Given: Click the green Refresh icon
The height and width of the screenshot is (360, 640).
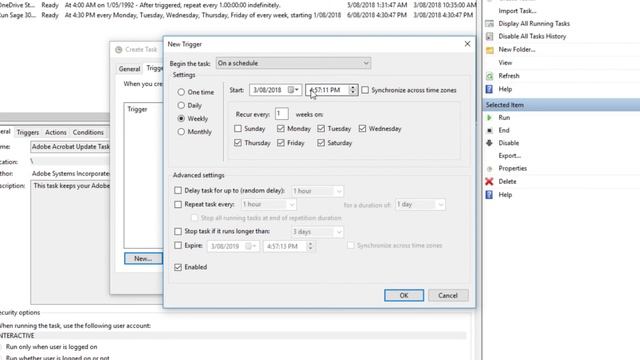Looking at the screenshot, I should [x=489, y=76].
